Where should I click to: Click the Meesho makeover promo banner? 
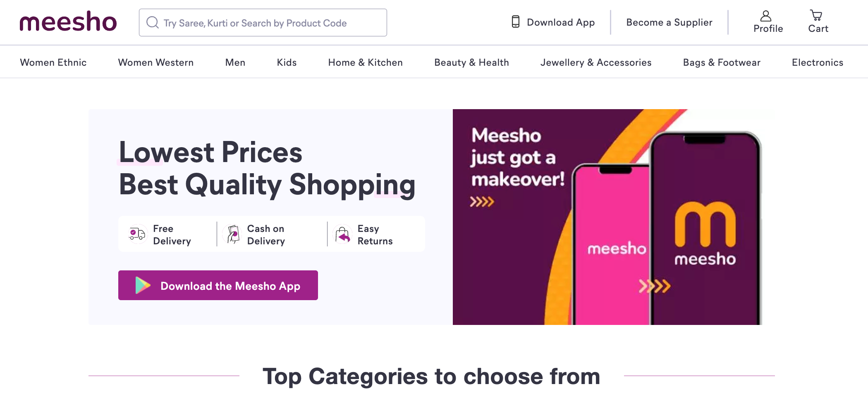pyautogui.click(x=607, y=217)
